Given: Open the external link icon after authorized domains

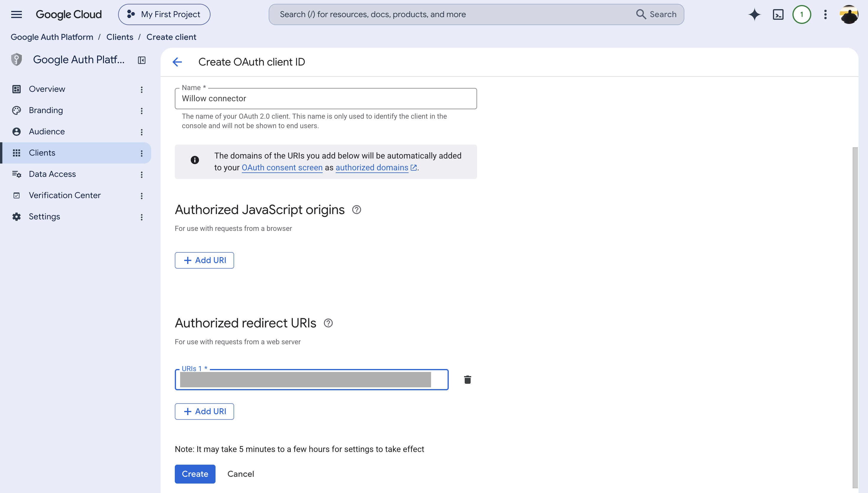Looking at the screenshot, I should pyautogui.click(x=413, y=168).
